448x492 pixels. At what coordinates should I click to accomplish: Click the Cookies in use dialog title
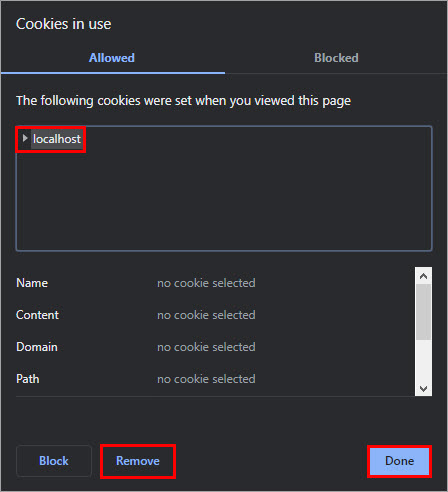point(63,24)
